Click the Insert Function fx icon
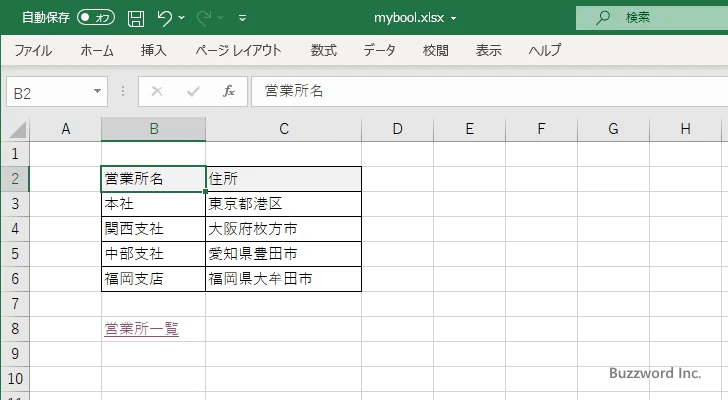 228,91
